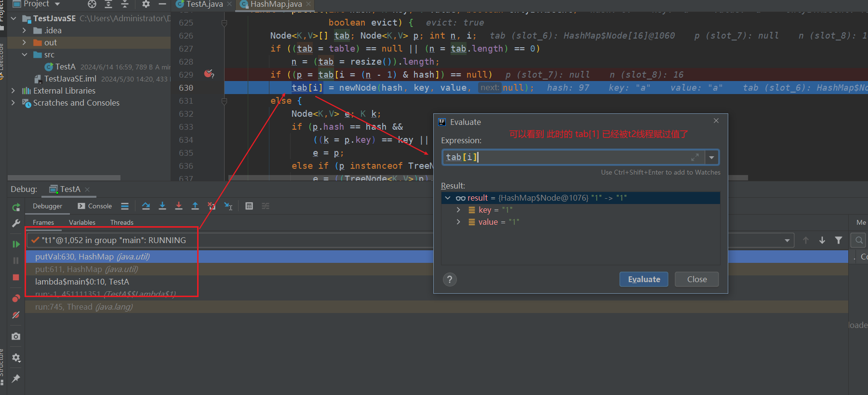Screen dimensions: 868x395
Task: Click the camera thread dump icon
Action: click(16, 336)
